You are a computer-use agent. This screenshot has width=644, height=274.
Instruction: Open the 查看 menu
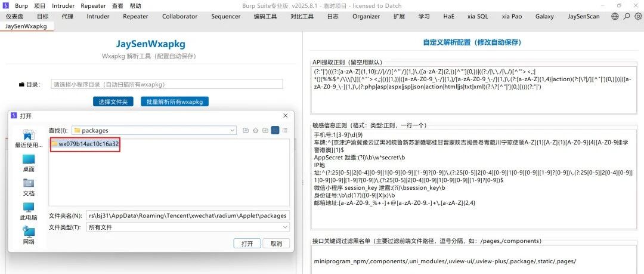[x=117, y=6]
